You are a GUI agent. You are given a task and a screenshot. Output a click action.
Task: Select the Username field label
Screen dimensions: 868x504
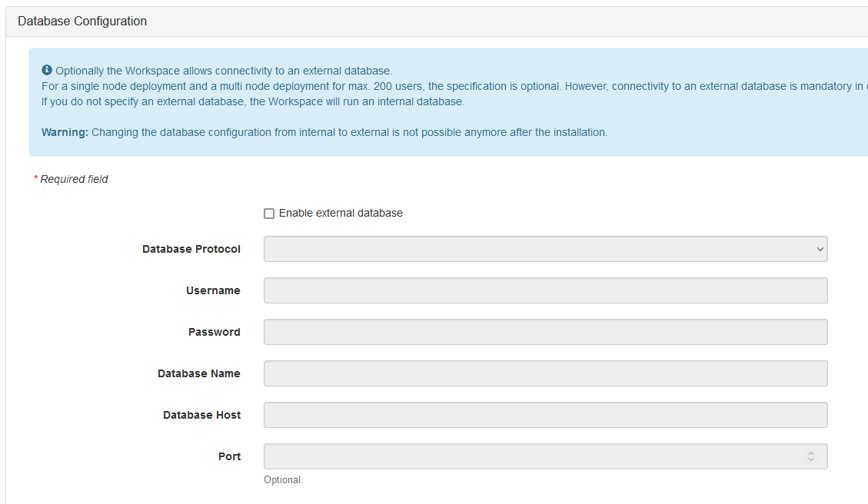point(213,290)
